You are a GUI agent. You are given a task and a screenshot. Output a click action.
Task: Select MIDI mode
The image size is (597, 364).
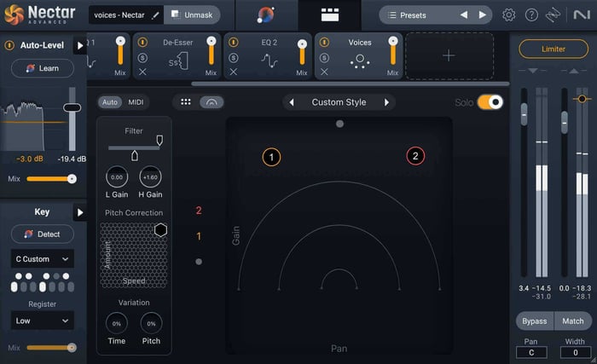pyautogui.click(x=136, y=102)
